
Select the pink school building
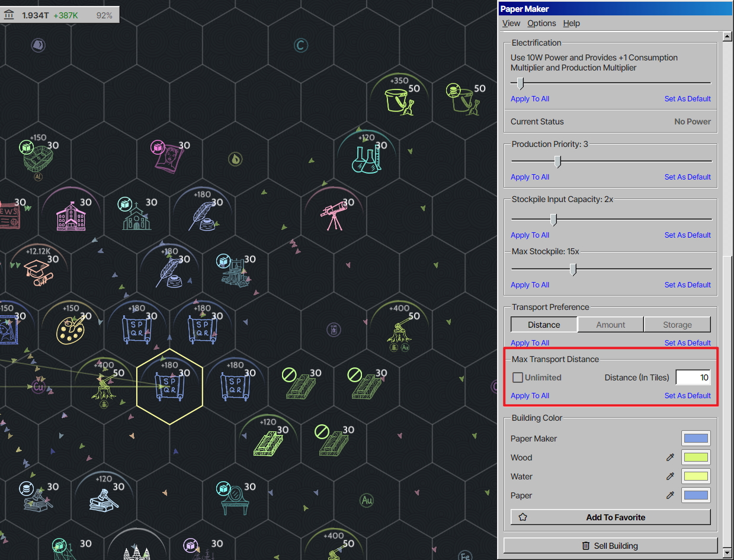[70, 215]
